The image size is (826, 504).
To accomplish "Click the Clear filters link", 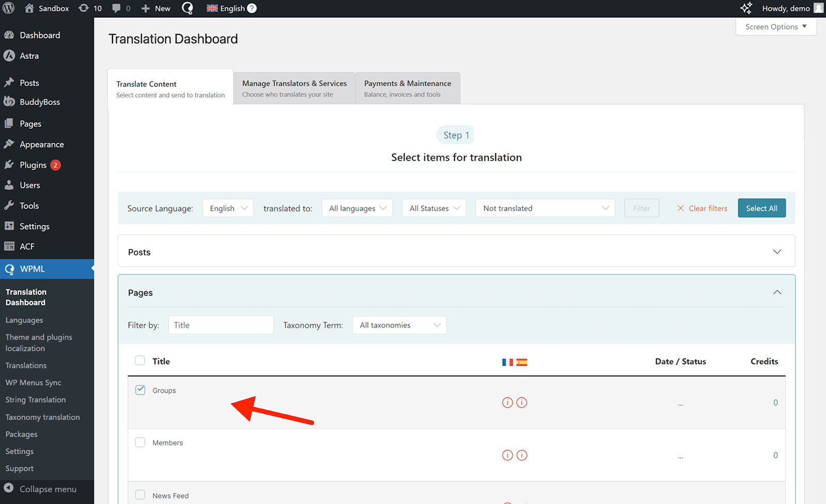I will point(702,208).
